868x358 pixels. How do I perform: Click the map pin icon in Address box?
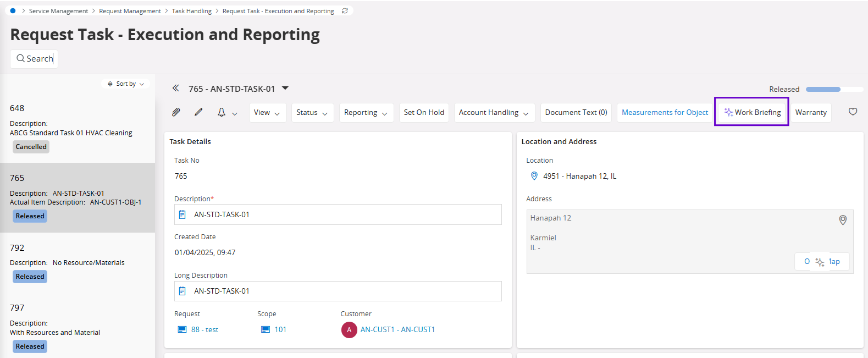(842, 220)
